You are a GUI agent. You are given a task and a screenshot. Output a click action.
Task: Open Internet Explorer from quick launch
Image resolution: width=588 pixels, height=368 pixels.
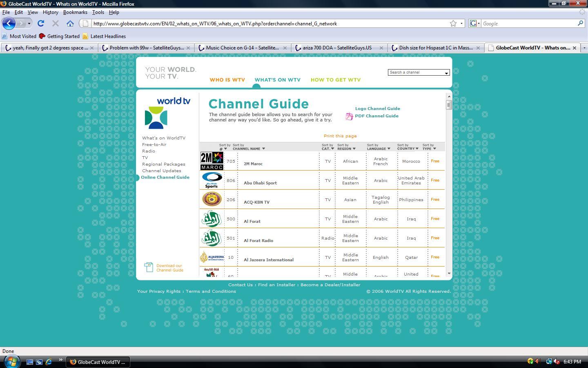(x=49, y=362)
